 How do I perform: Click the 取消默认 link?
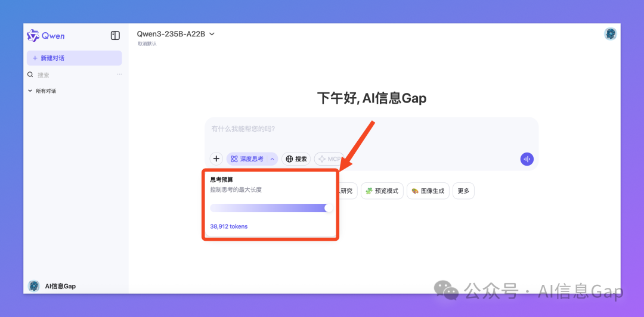point(147,43)
